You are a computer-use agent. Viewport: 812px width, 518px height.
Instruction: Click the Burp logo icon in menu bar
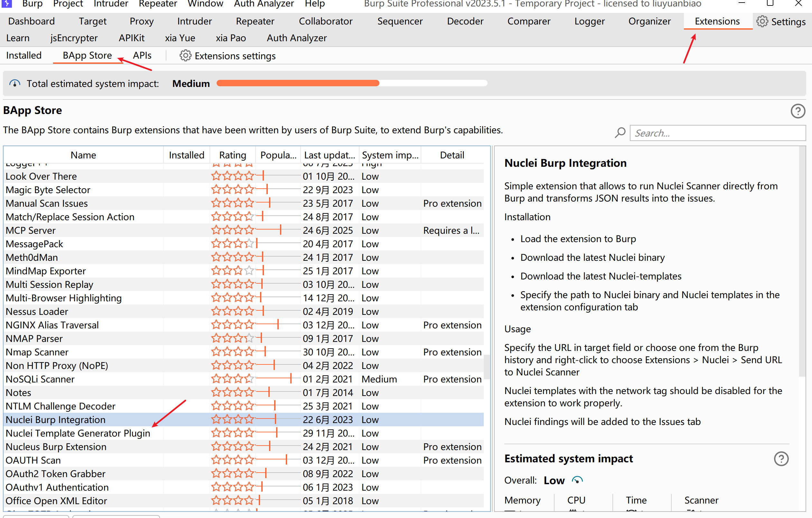click(7, 4)
